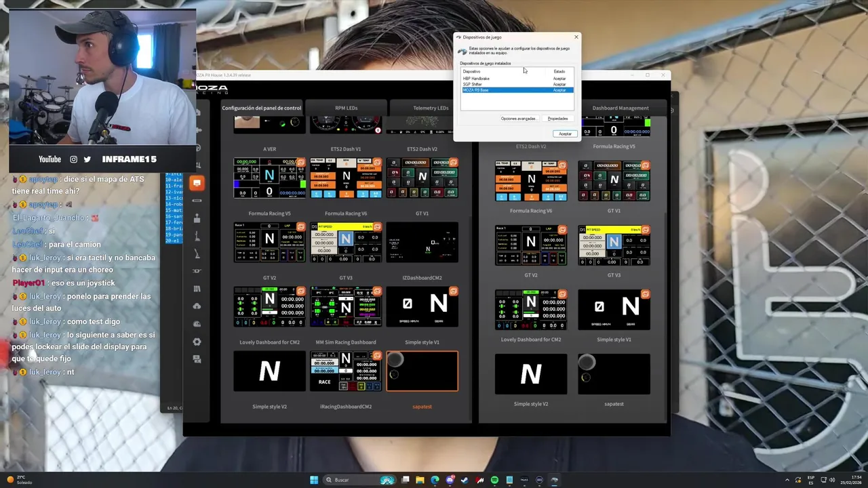Screen dimensions: 868x488
Task: Click the orange corner icon on GT V1 thumbnail, left panel
Action: pos(454,163)
